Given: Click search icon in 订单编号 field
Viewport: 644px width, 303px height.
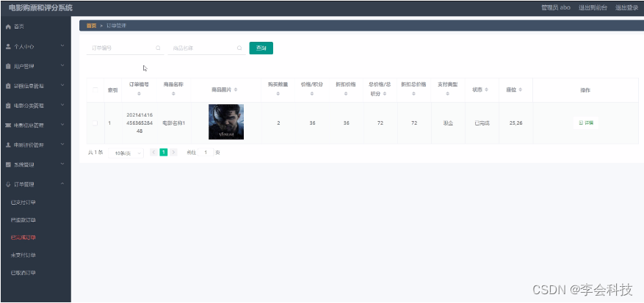Looking at the screenshot, I should tap(158, 48).
